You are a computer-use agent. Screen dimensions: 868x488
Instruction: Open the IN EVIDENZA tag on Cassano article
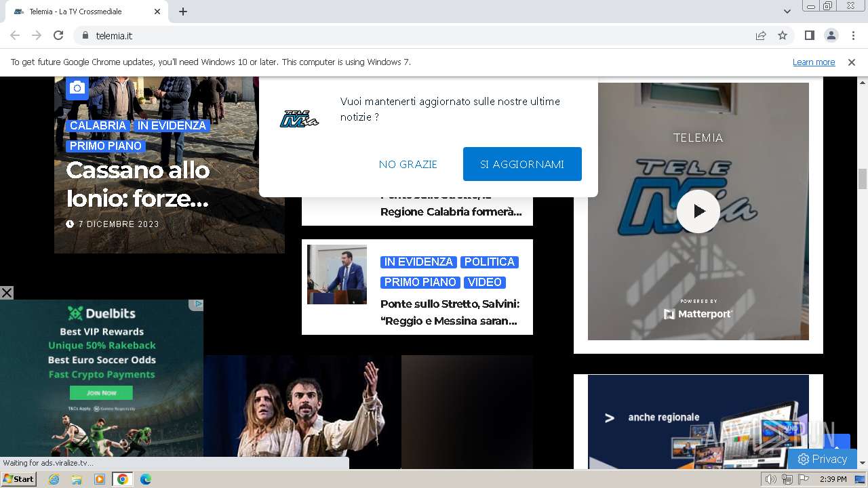tap(172, 125)
